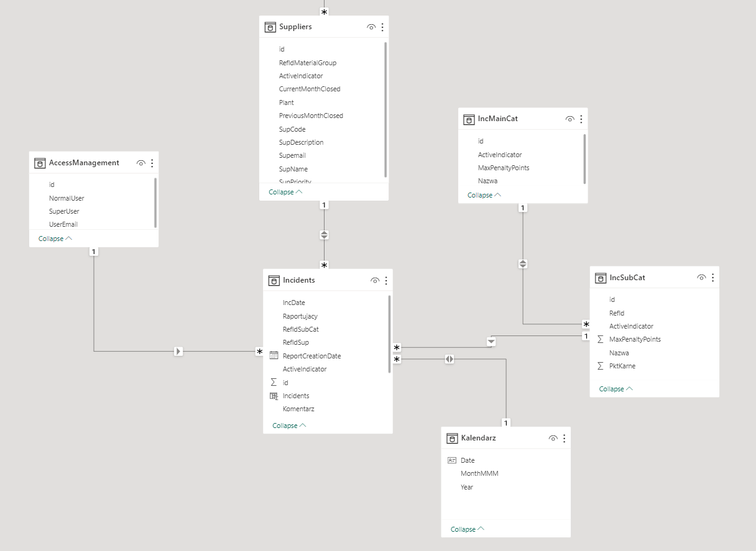The height and width of the screenshot is (551, 756).
Task: Select Nazwa field in IncMainCat
Action: coord(487,181)
